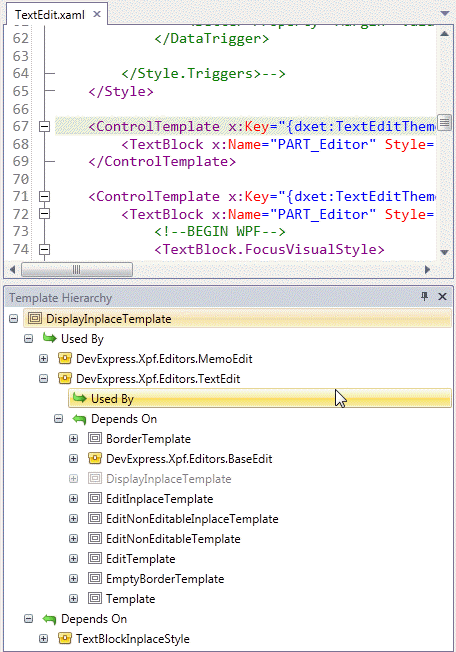Viewport: 456px width, 652px height.
Task: Collapse the bottom Depends On node
Action: pos(28,619)
